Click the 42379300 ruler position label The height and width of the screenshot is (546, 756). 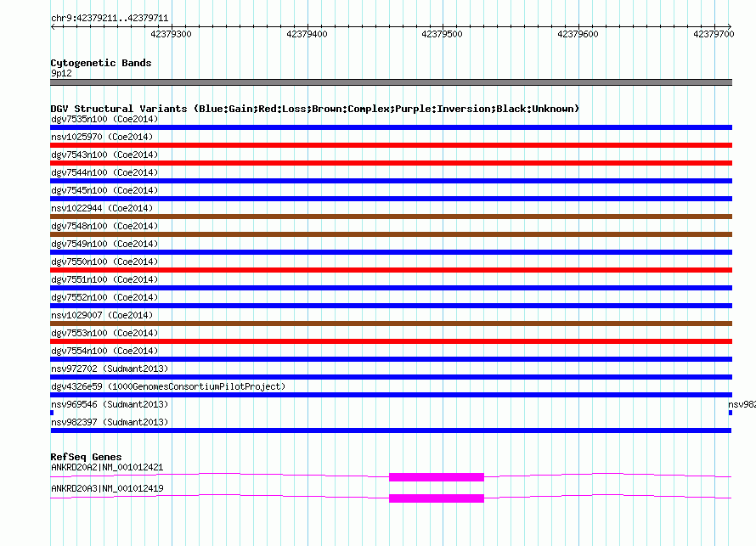click(x=171, y=34)
